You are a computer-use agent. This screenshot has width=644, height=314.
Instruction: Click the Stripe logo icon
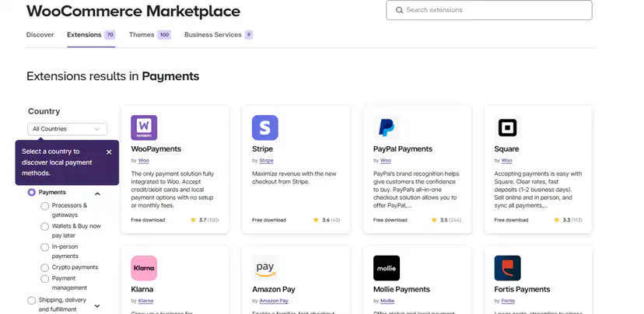(x=265, y=127)
